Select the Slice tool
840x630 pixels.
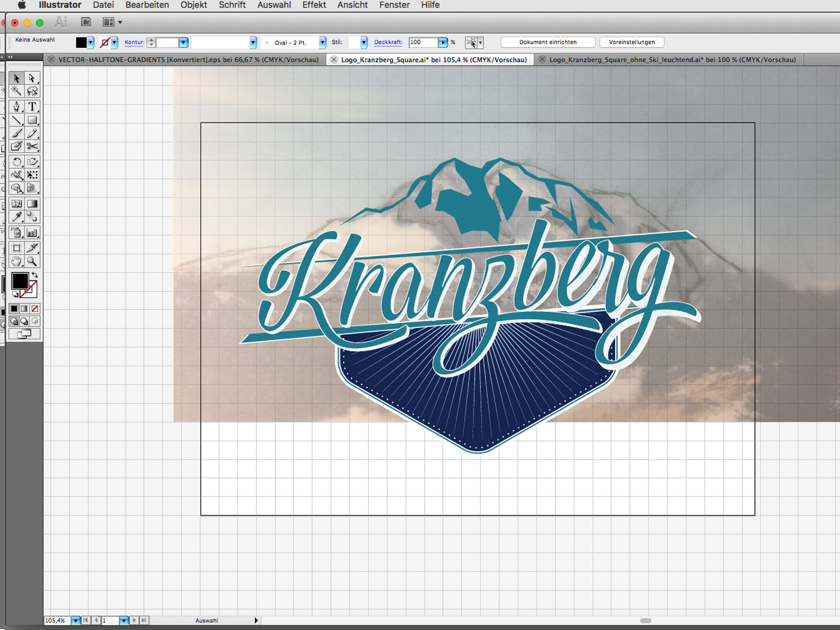tap(32, 248)
